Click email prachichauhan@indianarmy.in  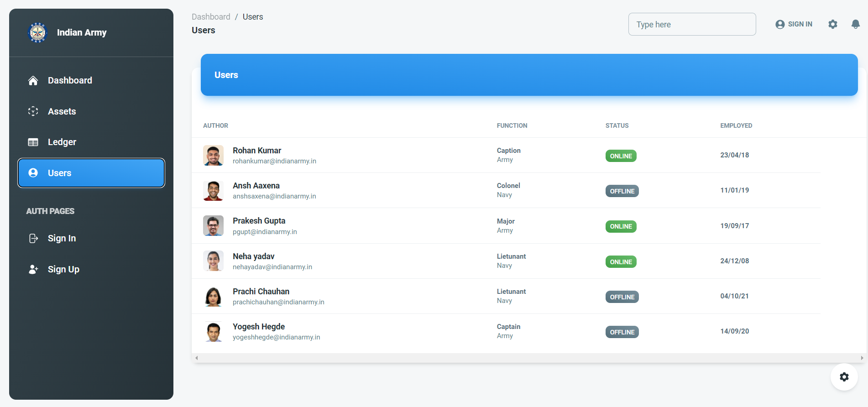pos(278,302)
